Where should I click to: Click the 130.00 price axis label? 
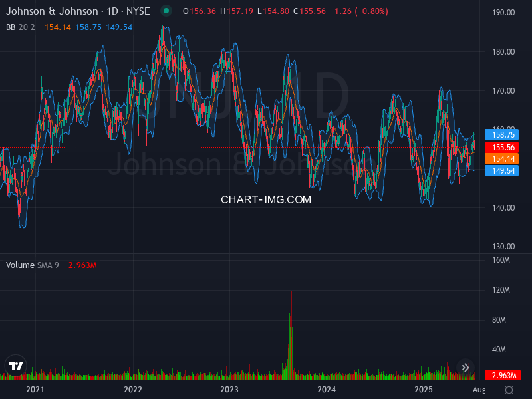pos(503,247)
